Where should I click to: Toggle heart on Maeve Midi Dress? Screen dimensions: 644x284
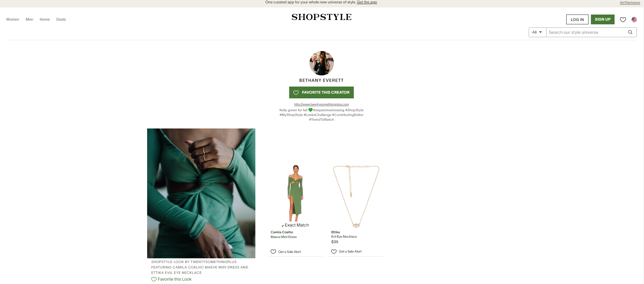(x=273, y=252)
